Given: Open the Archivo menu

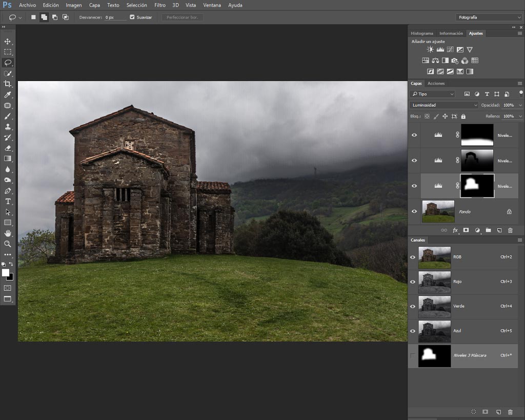Looking at the screenshot, I should (28, 5).
